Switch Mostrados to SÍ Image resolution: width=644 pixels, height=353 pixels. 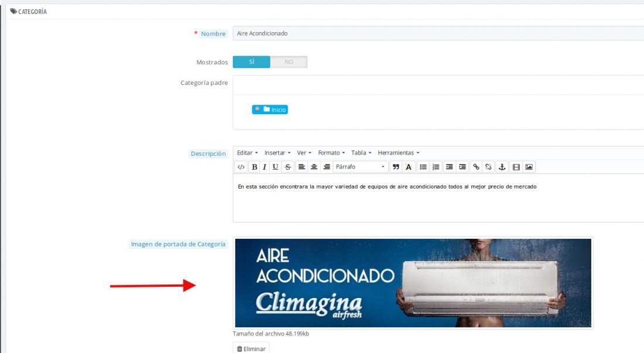click(251, 62)
